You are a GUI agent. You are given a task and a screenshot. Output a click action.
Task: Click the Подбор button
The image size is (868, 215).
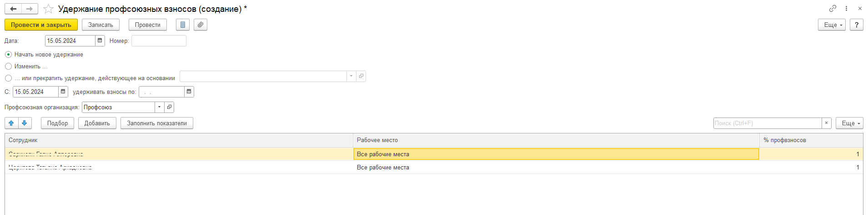[57, 123]
